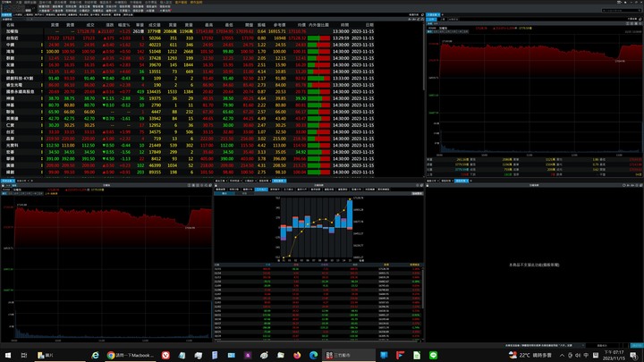Sort the watchlist by the 最低 column header

click(229, 25)
